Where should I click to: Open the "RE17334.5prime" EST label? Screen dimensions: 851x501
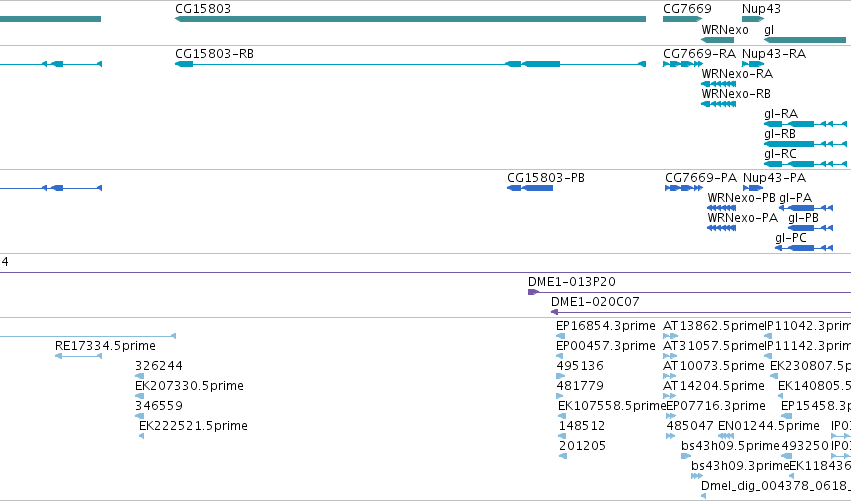point(105,346)
